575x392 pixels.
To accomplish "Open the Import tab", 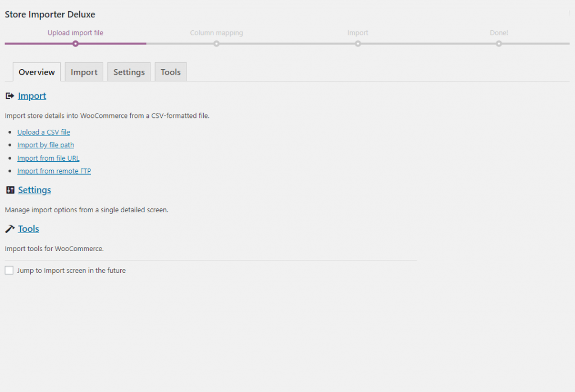I will click(84, 72).
